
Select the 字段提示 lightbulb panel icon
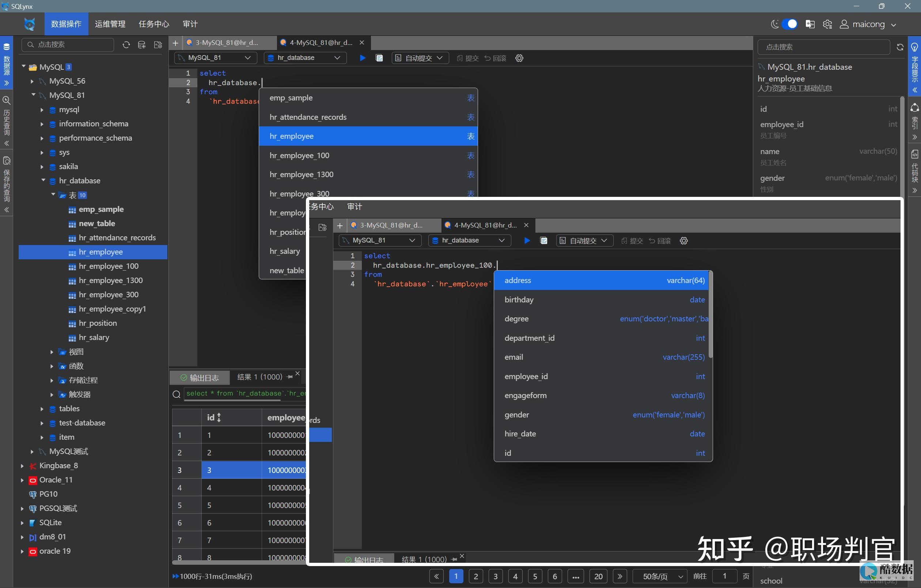[x=914, y=47]
